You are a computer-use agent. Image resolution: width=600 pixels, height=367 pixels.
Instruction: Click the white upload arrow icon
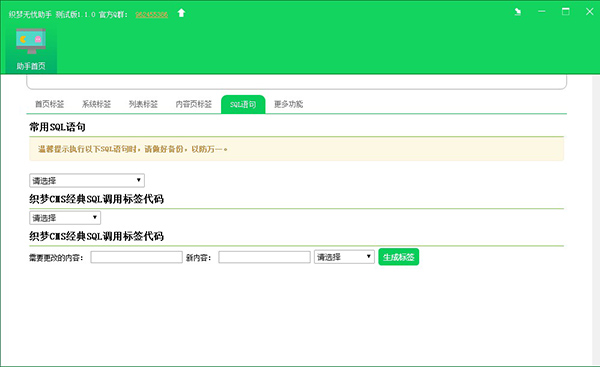click(181, 13)
